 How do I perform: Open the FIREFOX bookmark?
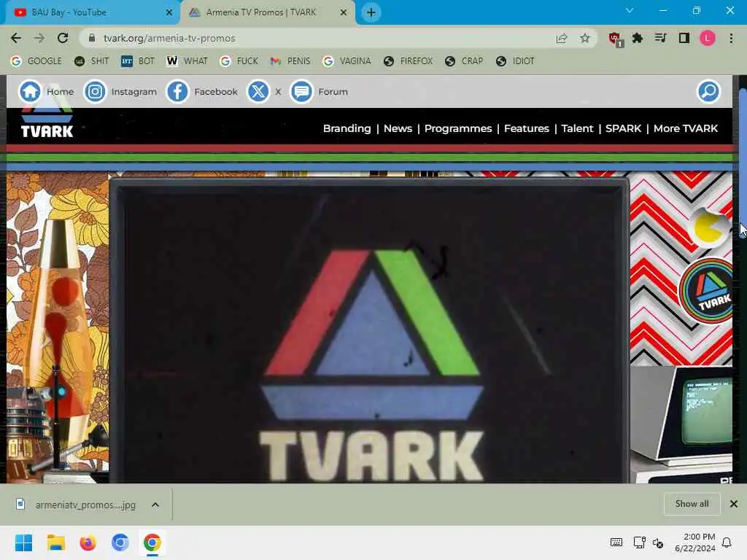coord(409,61)
